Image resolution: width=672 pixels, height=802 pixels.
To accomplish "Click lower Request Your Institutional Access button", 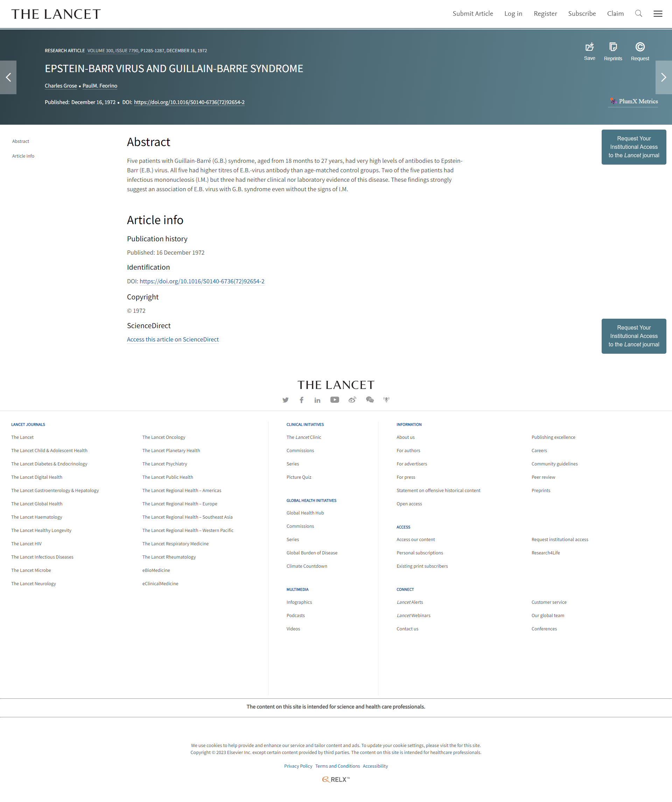I will coord(634,336).
